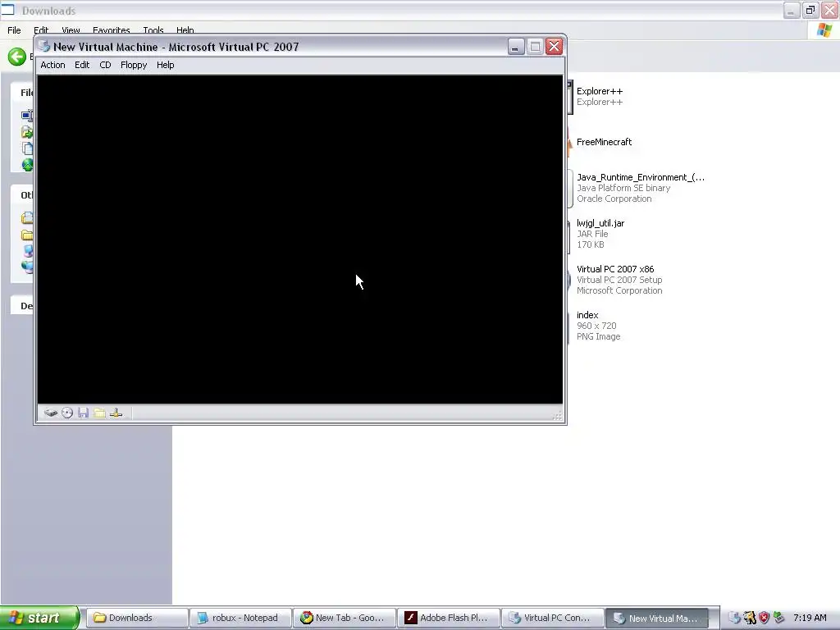The image size is (840, 630).
Task: Click the Windows flag logo in Downloads window
Action: point(824,30)
